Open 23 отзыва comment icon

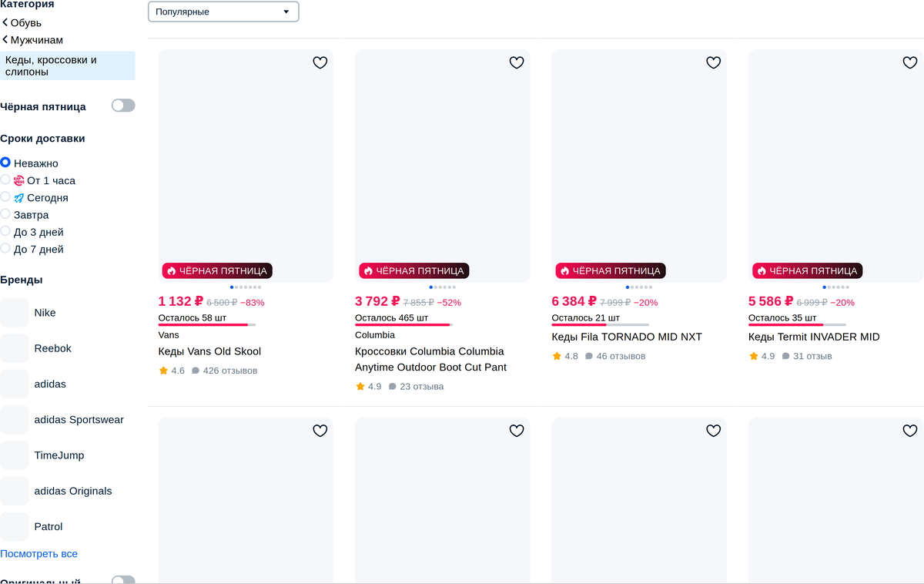(393, 387)
